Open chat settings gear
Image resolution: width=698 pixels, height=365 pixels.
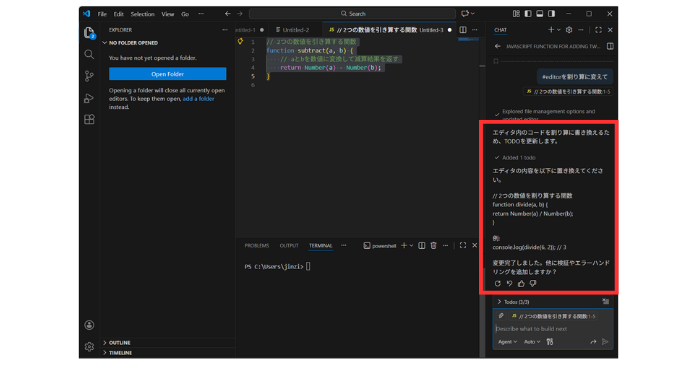[x=569, y=30]
